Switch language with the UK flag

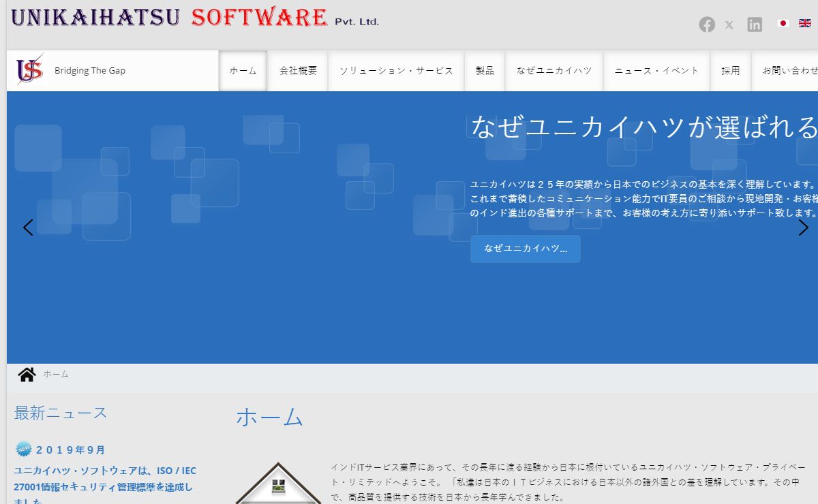805,23
